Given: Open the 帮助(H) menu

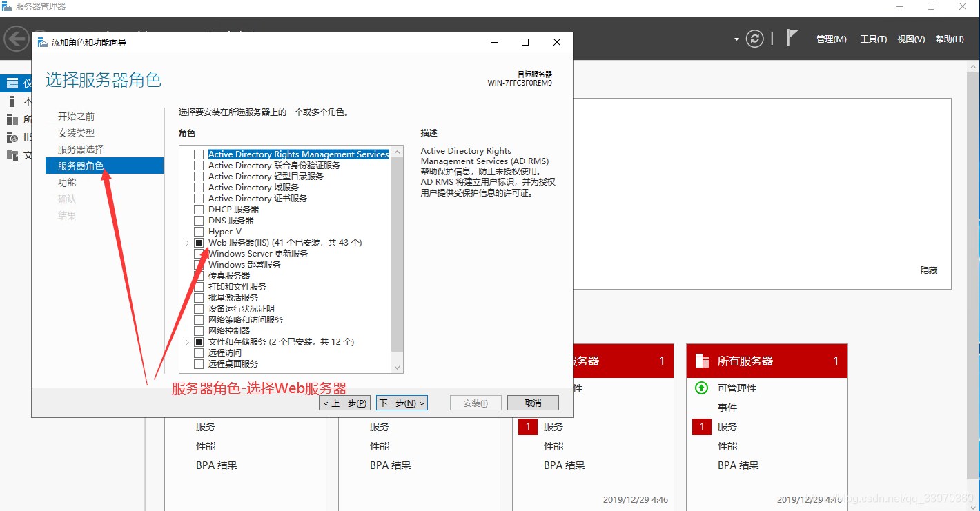Looking at the screenshot, I should click(x=950, y=39).
